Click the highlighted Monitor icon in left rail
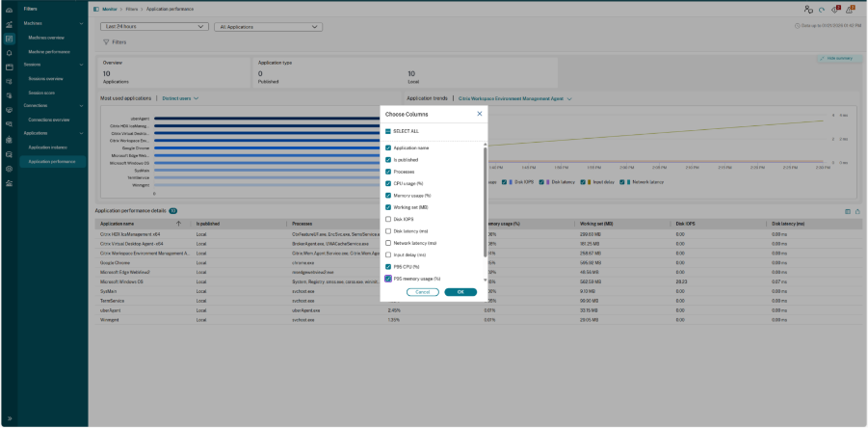Screen dimensions: 868x428 click(9, 39)
